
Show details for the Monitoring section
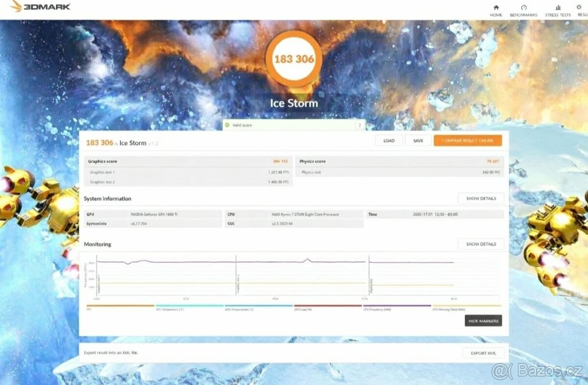pos(481,244)
